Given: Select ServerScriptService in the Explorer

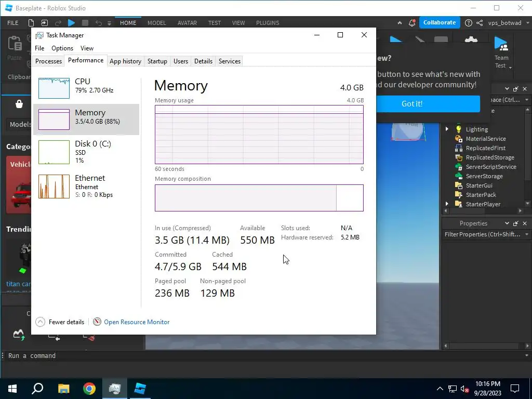Looking at the screenshot, I should pos(490,167).
